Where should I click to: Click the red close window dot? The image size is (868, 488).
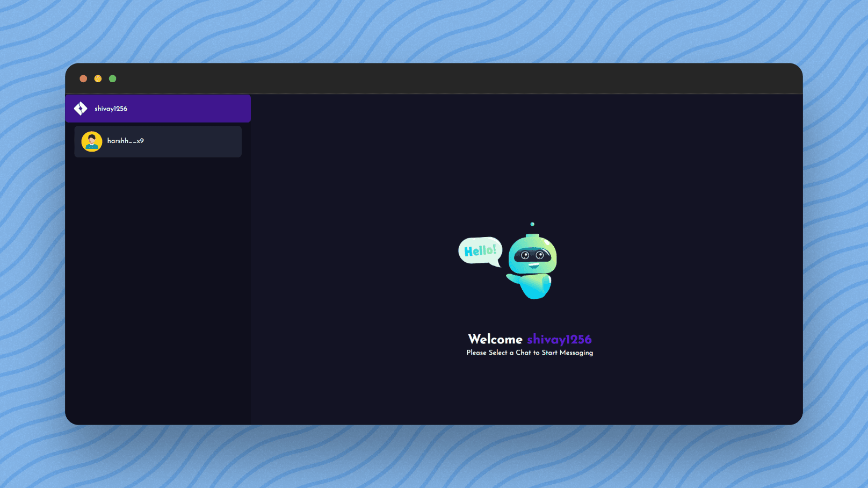(83, 79)
